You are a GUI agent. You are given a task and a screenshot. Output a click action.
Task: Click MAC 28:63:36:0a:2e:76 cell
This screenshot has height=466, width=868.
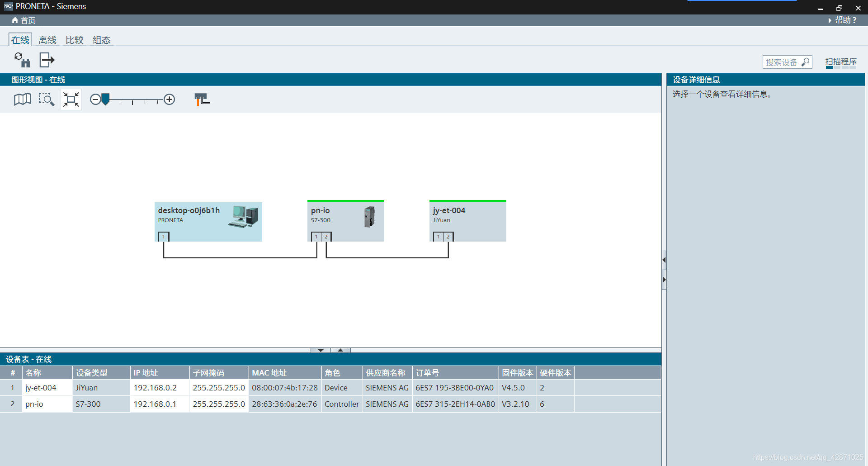pos(285,404)
